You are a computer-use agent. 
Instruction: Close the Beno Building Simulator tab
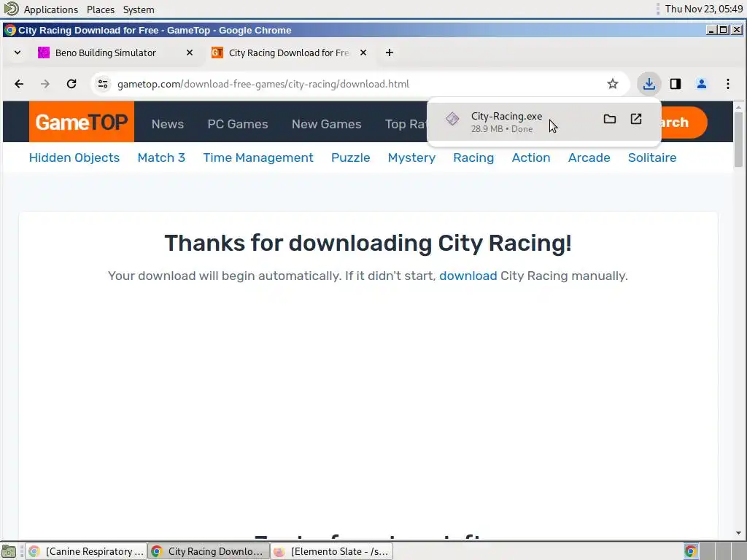point(190,52)
